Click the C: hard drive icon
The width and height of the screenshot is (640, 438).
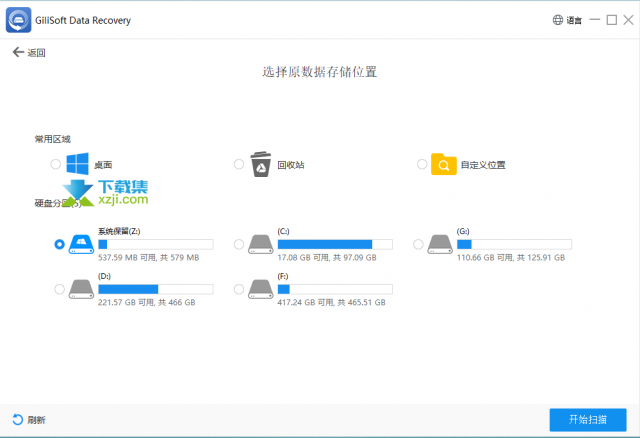(x=261, y=244)
